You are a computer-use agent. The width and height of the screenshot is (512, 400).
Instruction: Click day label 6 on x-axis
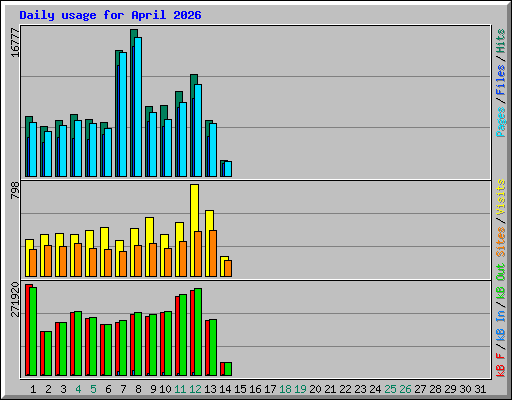pos(108,389)
